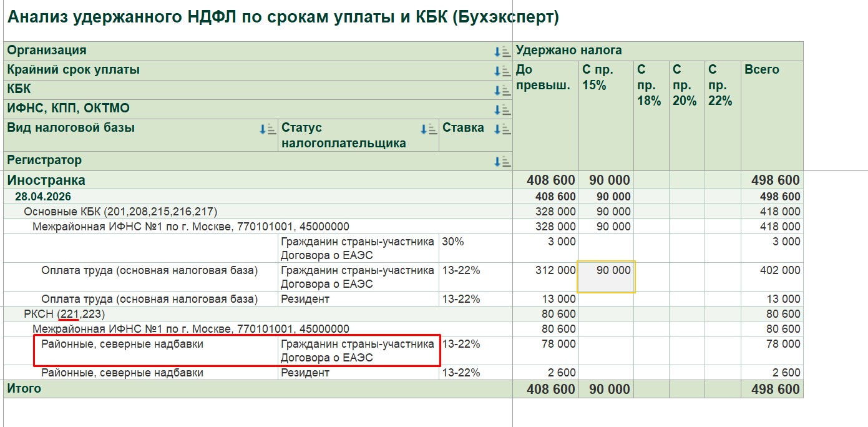This screenshot has width=868, height=427.
Task: Click 408 600 in the Иностранка row
Action: pos(546,180)
